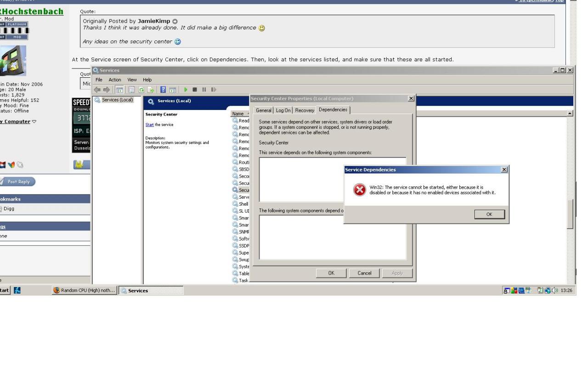Switch to the Log On tab
This screenshot has height=368, width=588.
coord(283,110)
